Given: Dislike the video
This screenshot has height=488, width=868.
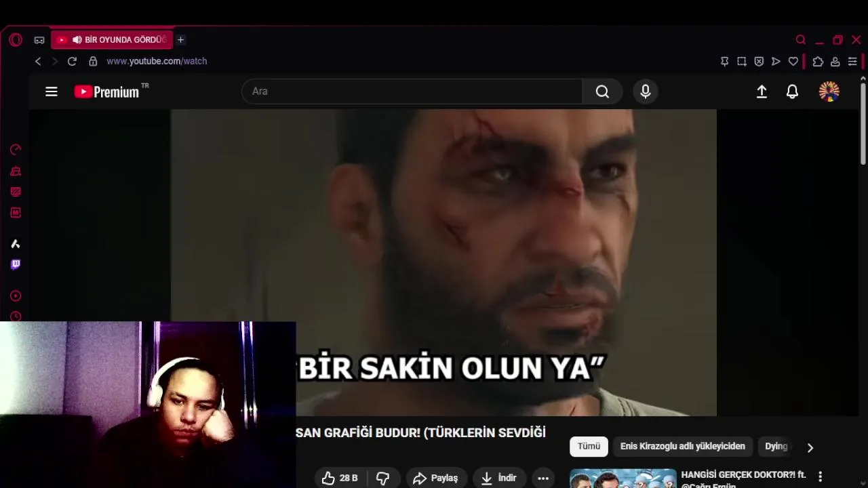Looking at the screenshot, I should [x=383, y=479].
